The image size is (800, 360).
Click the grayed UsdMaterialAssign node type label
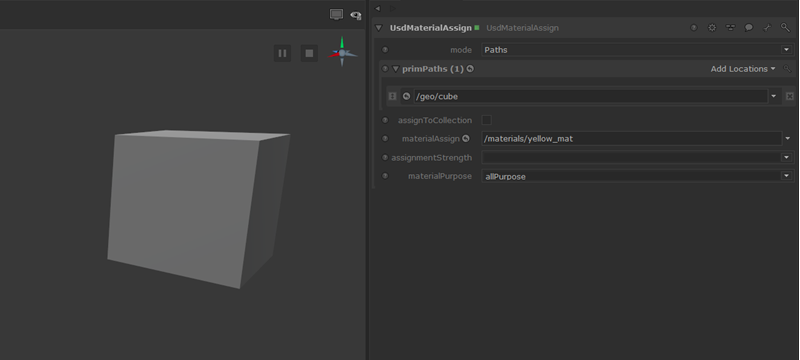[x=522, y=28]
